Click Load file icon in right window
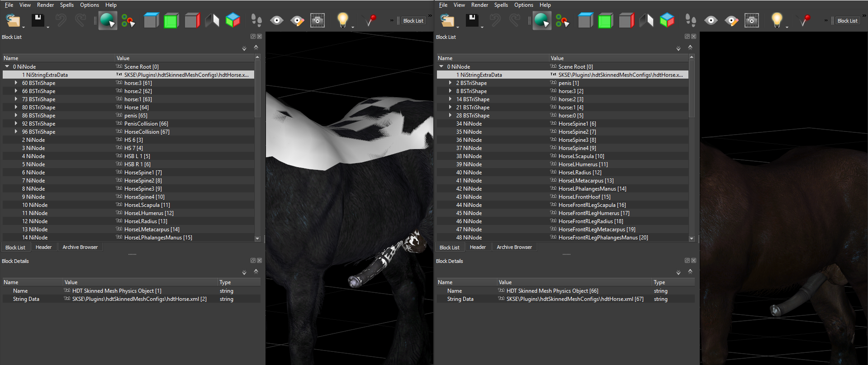Screen dimensions: 868x365 [447, 20]
